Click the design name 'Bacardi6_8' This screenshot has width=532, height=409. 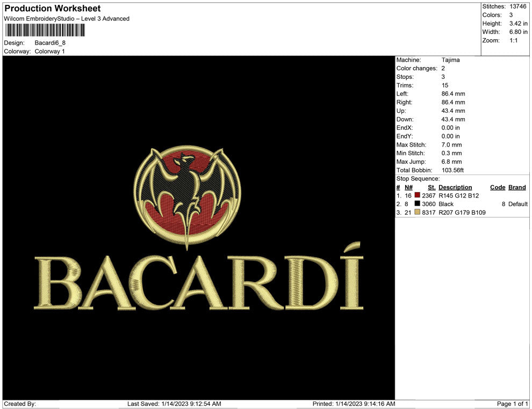pyautogui.click(x=50, y=43)
